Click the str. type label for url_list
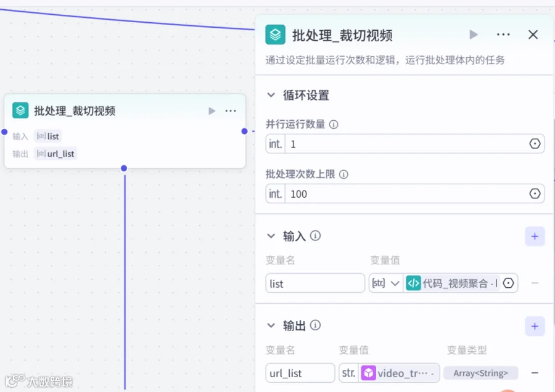The image size is (555, 392). click(348, 373)
